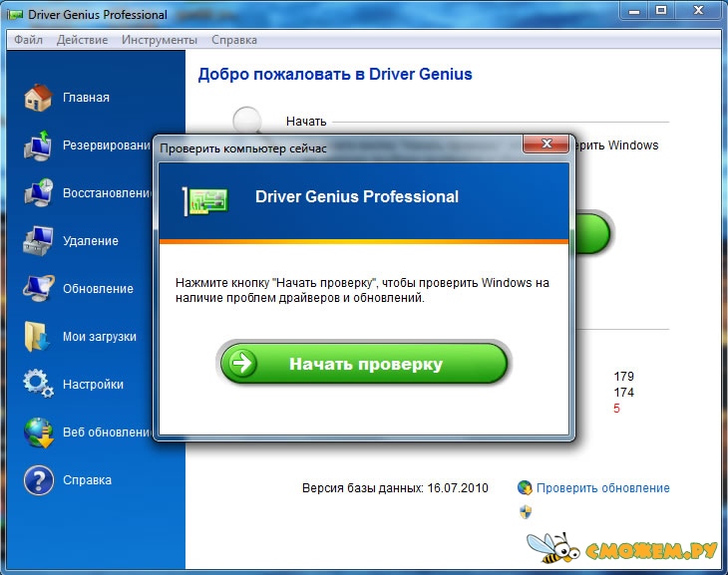
Task: Click the Удаление uninstall icon
Action: coord(38,241)
